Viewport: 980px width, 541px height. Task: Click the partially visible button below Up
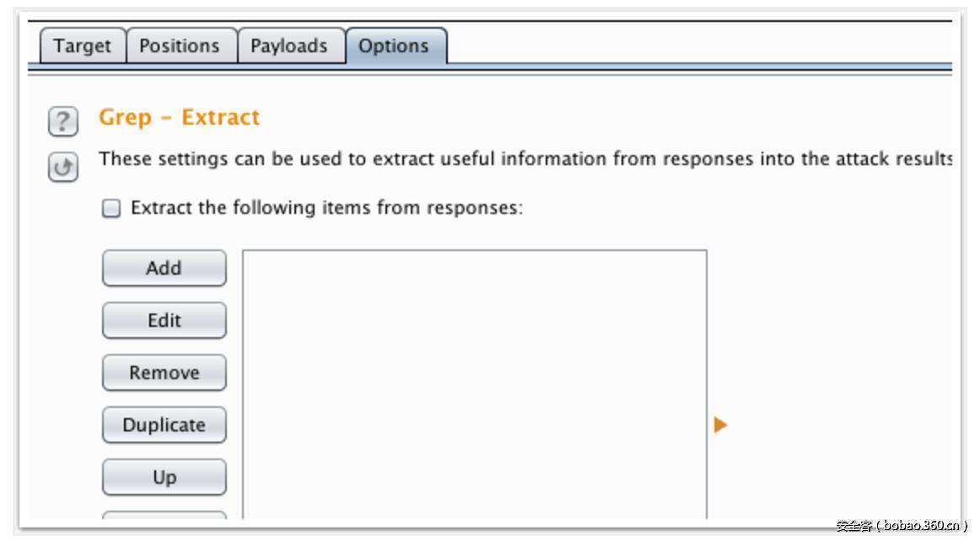tap(164, 515)
